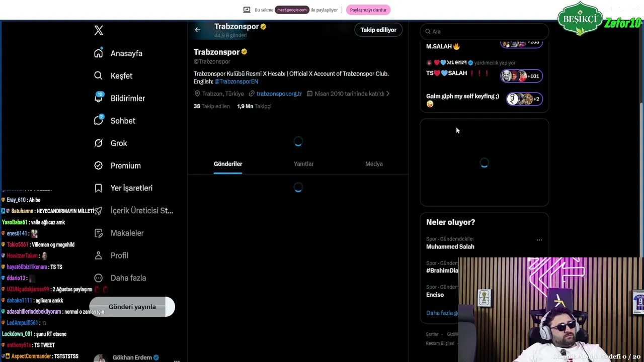
Task: Click the screen-share icon in the sharing bar
Action: [x=247, y=10]
